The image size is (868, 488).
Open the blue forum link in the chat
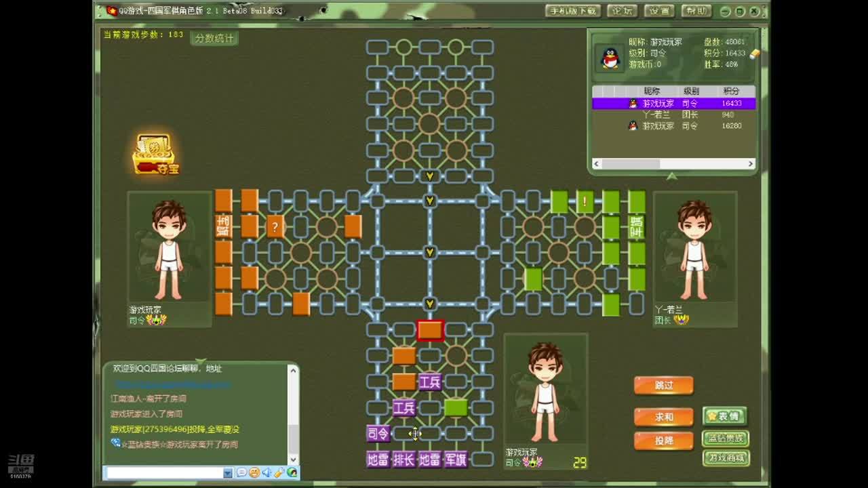click(172, 384)
